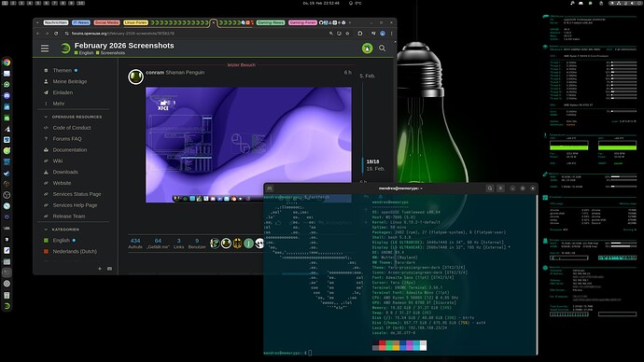
Task: Open the Forums FAQ link
Action: tap(67, 139)
